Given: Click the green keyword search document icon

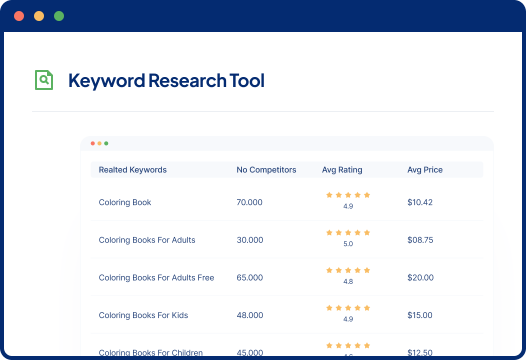Looking at the screenshot, I should coord(44,80).
